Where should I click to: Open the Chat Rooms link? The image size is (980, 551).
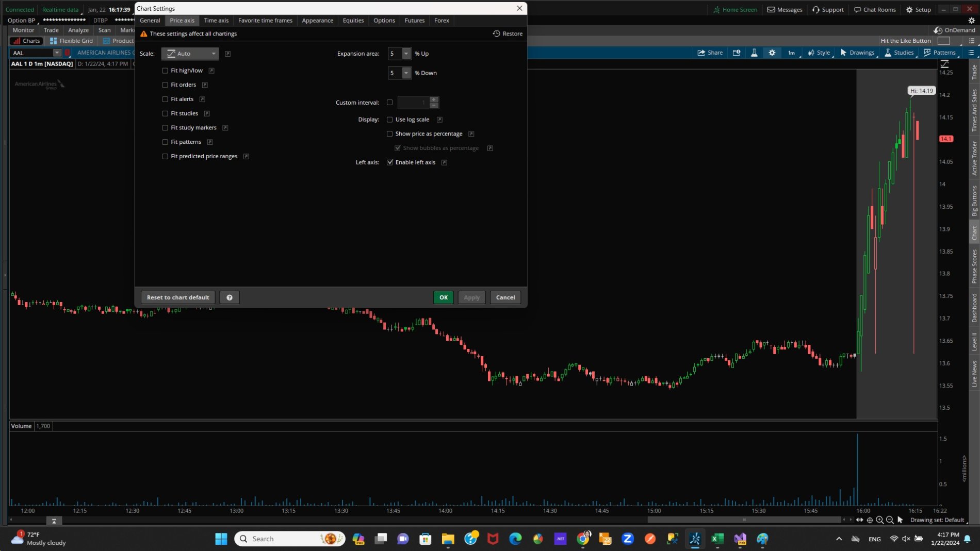(x=875, y=9)
